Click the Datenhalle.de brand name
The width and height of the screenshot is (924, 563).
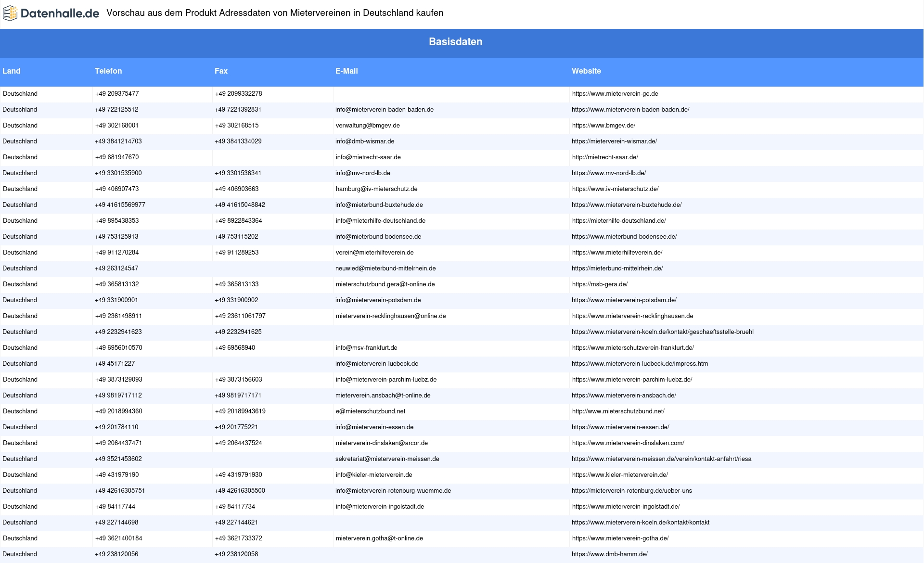[x=60, y=13]
